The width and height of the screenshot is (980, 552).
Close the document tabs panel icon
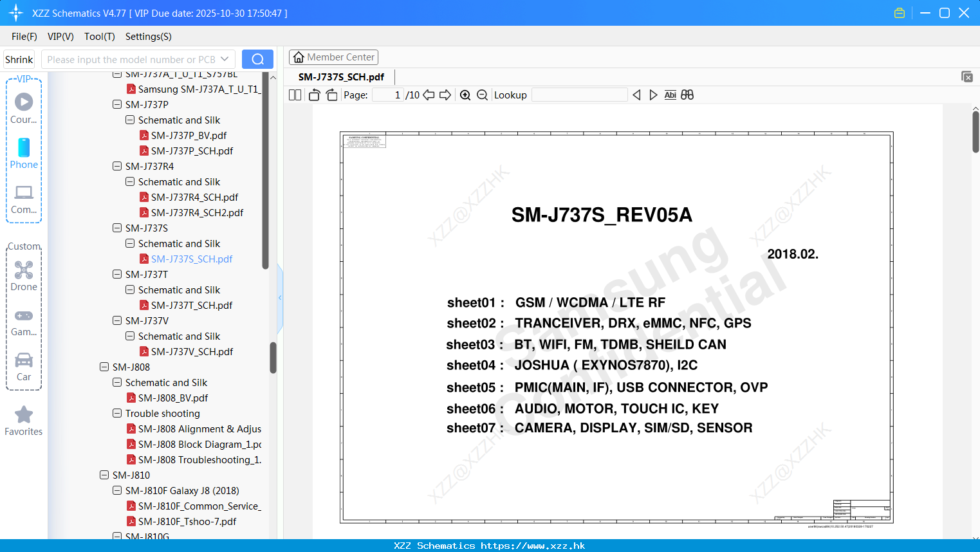[967, 77]
